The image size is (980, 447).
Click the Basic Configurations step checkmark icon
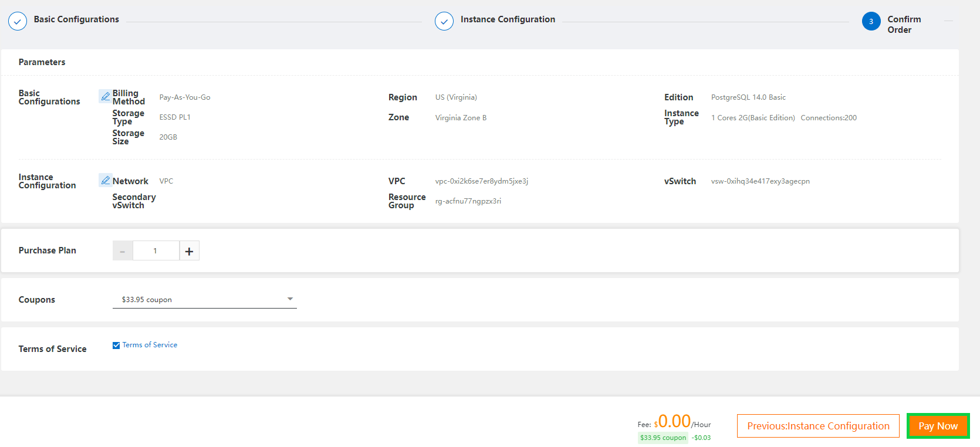[18, 21]
